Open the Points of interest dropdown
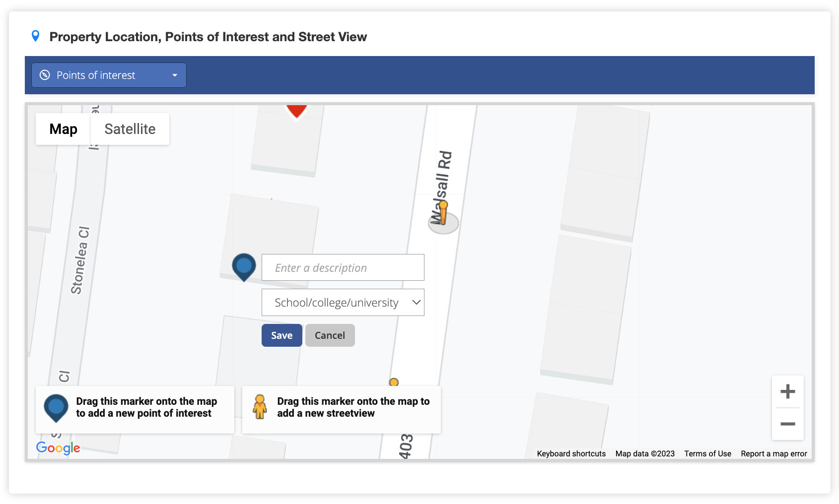This screenshot has height=504, width=839. pyautogui.click(x=109, y=75)
